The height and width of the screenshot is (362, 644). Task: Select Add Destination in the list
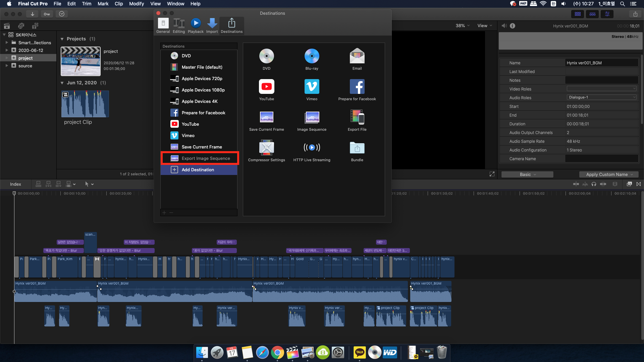click(198, 170)
